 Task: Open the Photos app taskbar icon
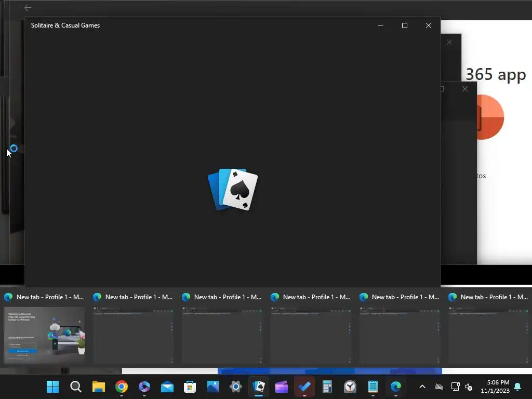pyautogui.click(x=213, y=387)
